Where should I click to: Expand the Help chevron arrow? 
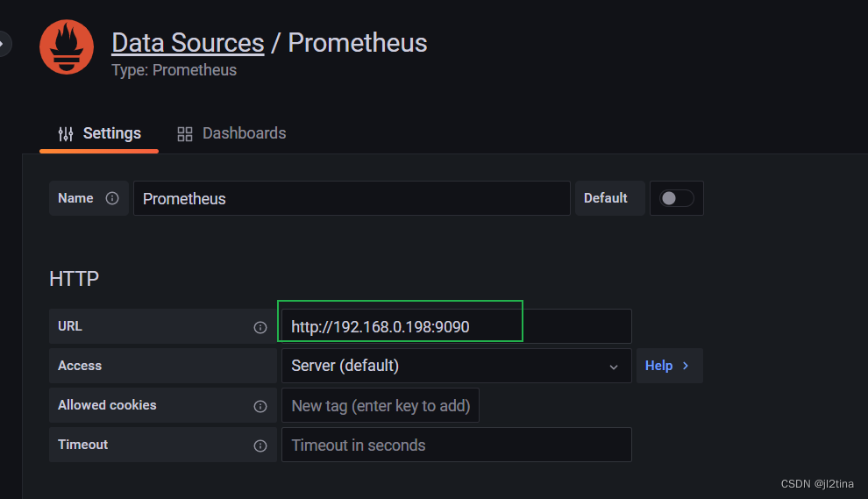coord(686,366)
